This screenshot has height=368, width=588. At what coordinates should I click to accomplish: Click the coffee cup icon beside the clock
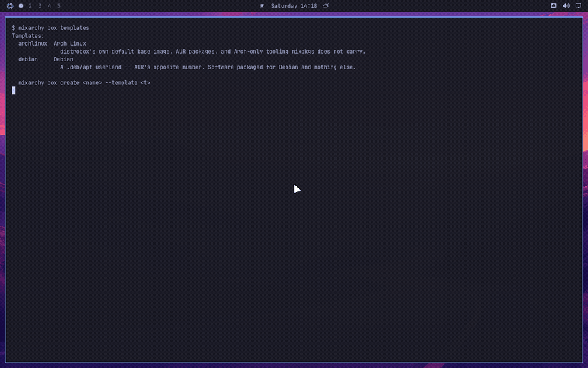262,6
